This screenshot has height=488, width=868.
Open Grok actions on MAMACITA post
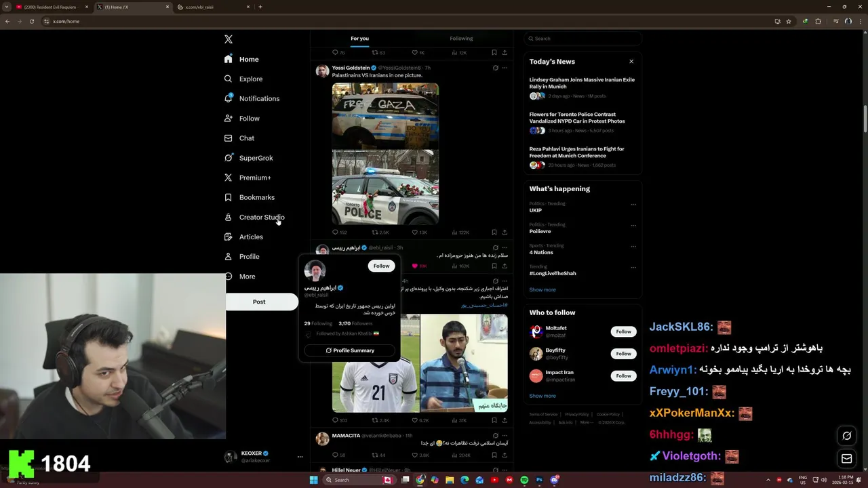coord(496,435)
